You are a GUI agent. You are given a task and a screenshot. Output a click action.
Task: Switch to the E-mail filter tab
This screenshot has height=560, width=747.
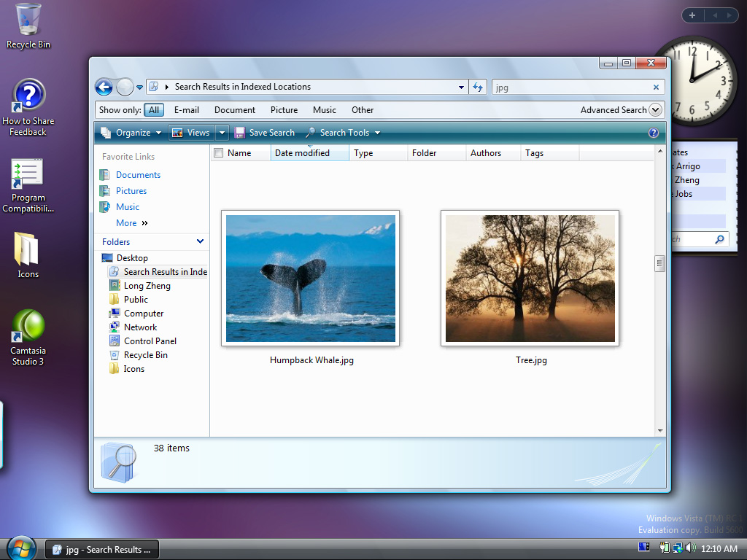point(187,110)
